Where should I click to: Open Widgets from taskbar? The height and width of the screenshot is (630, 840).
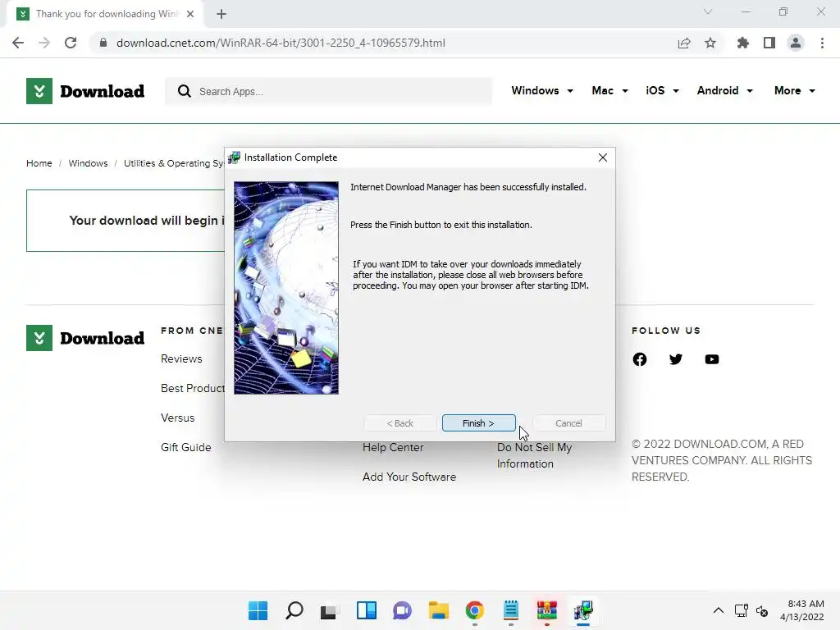(367, 610)
